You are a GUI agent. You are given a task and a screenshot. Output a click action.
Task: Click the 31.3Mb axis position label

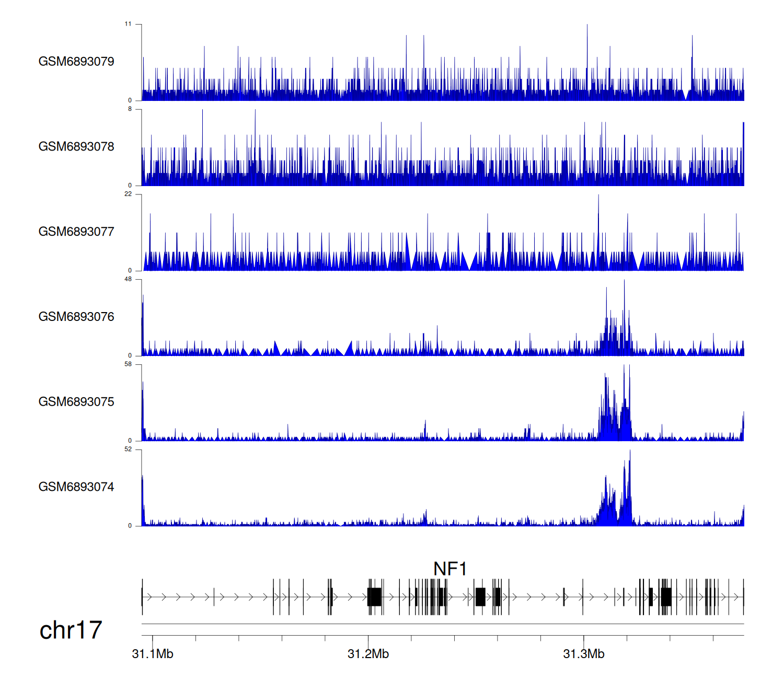click(584, 654)
